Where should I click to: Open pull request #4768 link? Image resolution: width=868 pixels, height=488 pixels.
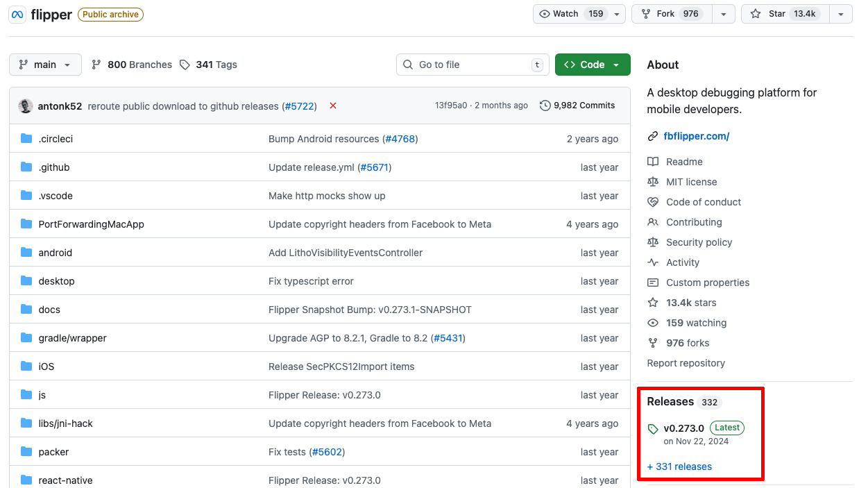[400, 139]
